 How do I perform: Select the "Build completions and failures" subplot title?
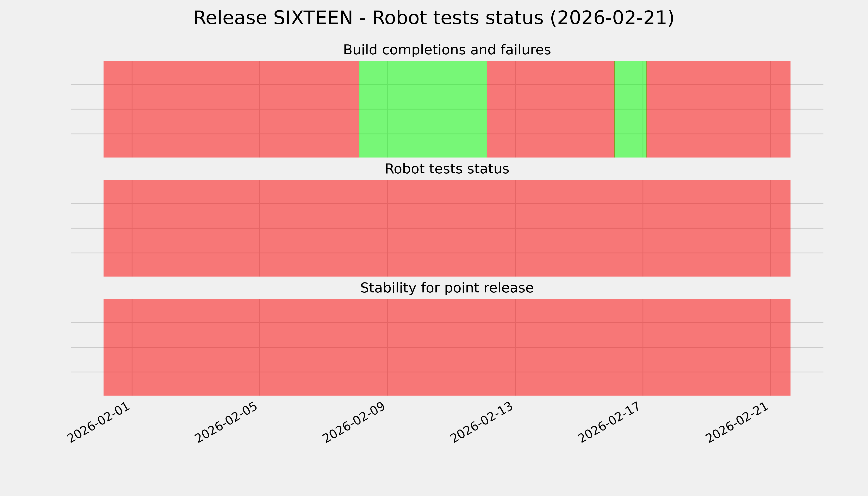pyautogui.click(x=447, y=50)
